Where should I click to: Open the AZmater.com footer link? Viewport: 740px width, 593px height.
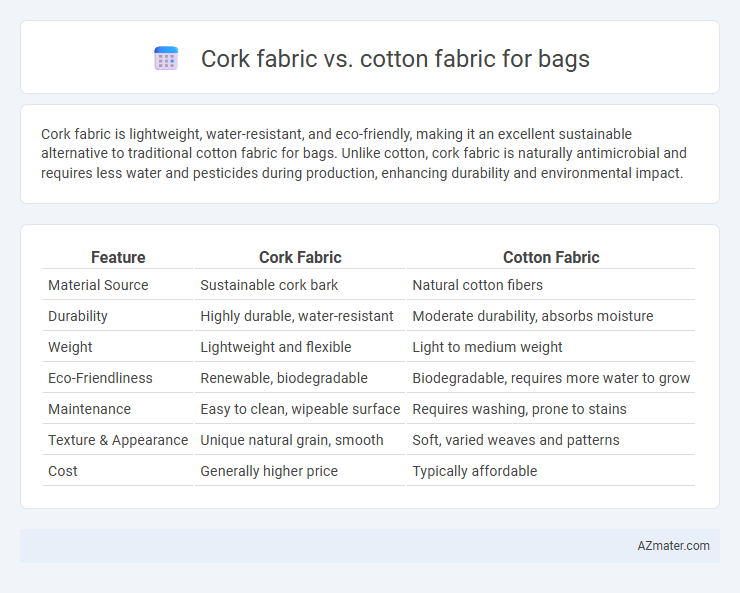click(673, 545)
